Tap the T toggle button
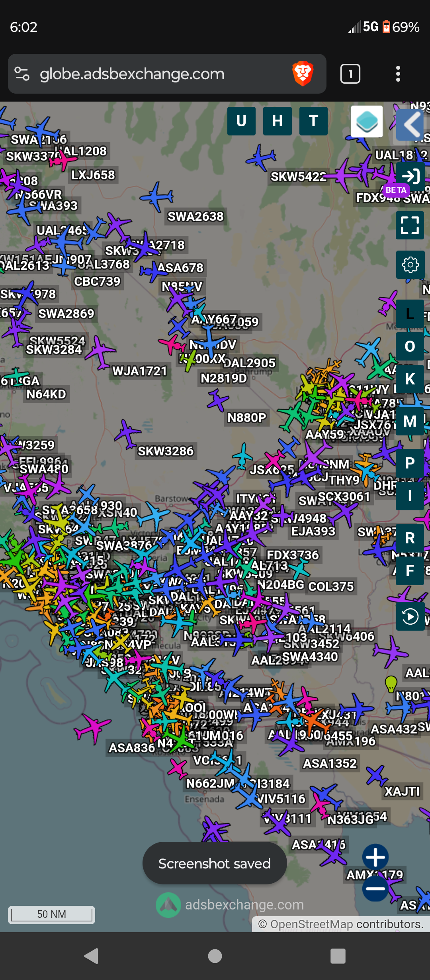 coord(313,121)
